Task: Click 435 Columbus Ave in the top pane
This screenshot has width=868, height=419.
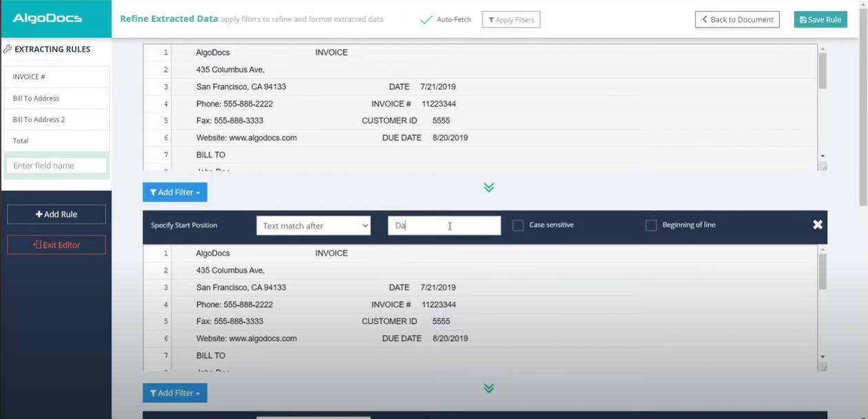Action: (230, 70)
